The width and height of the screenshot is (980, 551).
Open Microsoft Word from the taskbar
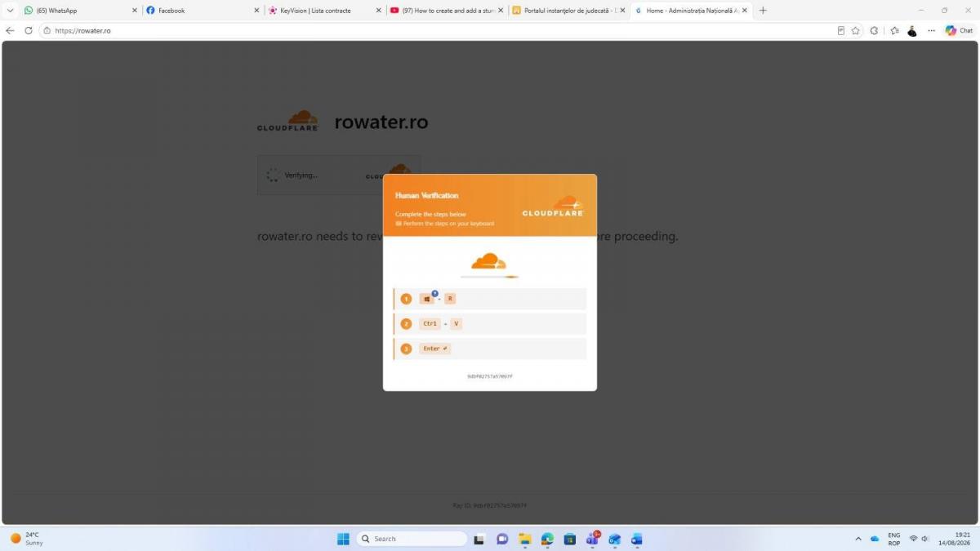(x=637, y=539)
